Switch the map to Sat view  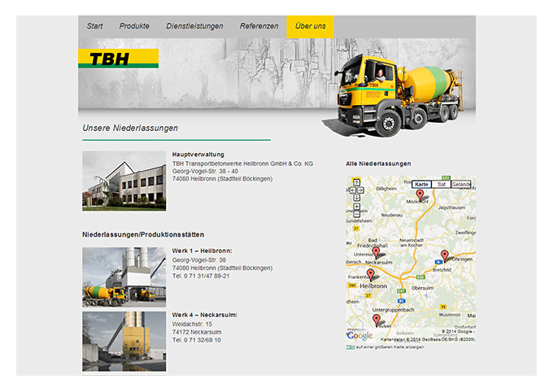point(442,184)
